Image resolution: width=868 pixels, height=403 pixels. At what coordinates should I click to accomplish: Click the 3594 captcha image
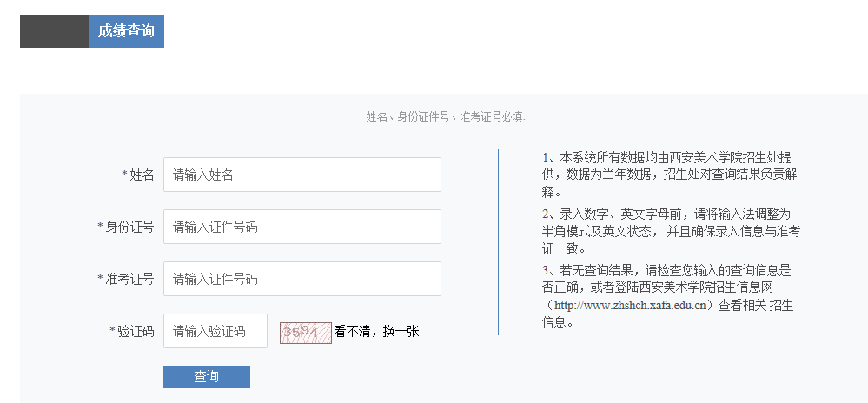[x=306, y=333]
